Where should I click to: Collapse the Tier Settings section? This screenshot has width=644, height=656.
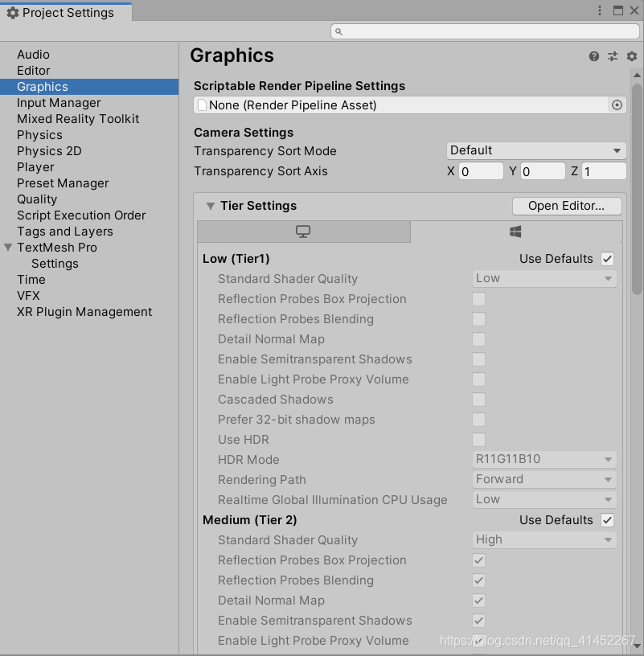click(211, 206)
